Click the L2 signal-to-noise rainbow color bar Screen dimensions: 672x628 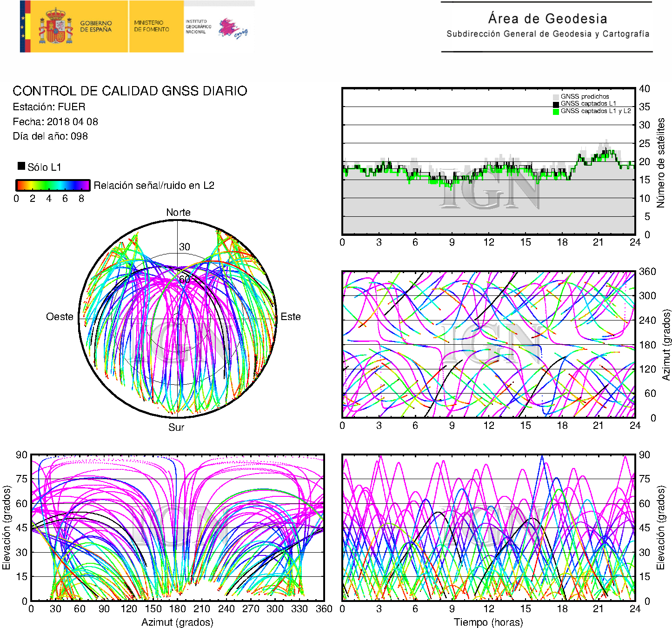coord(53,185)
